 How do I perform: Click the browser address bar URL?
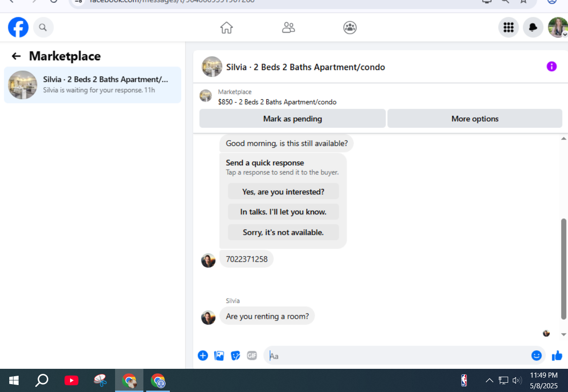click(x=172, y=1)
